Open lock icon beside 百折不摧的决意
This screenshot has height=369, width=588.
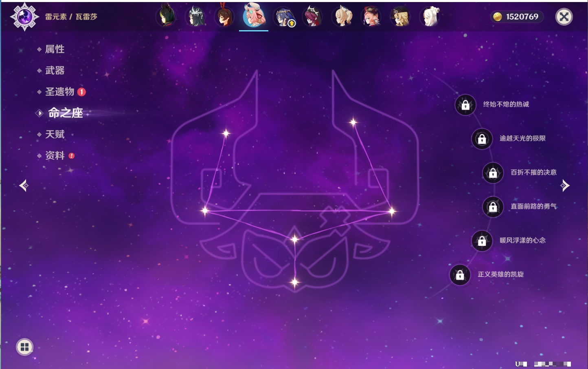tap(493, 173)
